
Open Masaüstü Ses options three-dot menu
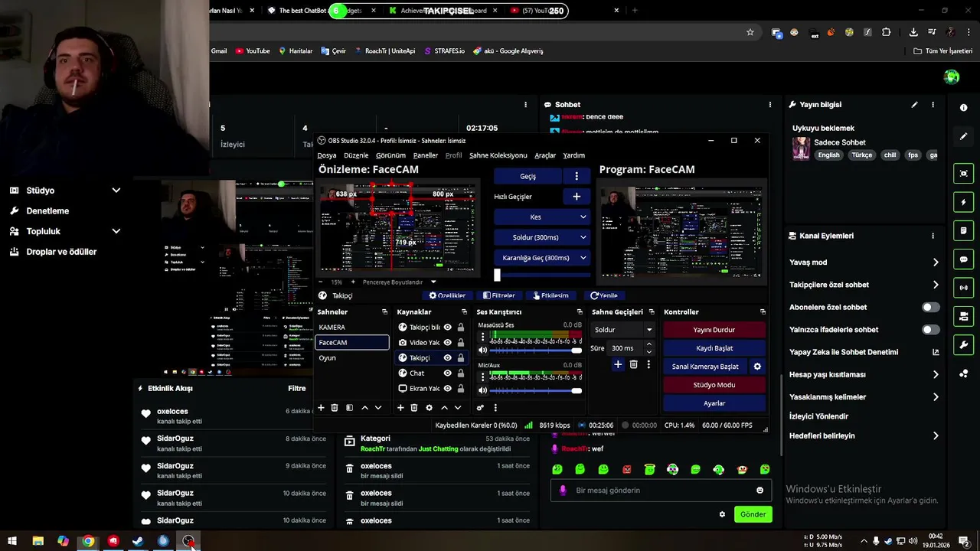[482, 337]
